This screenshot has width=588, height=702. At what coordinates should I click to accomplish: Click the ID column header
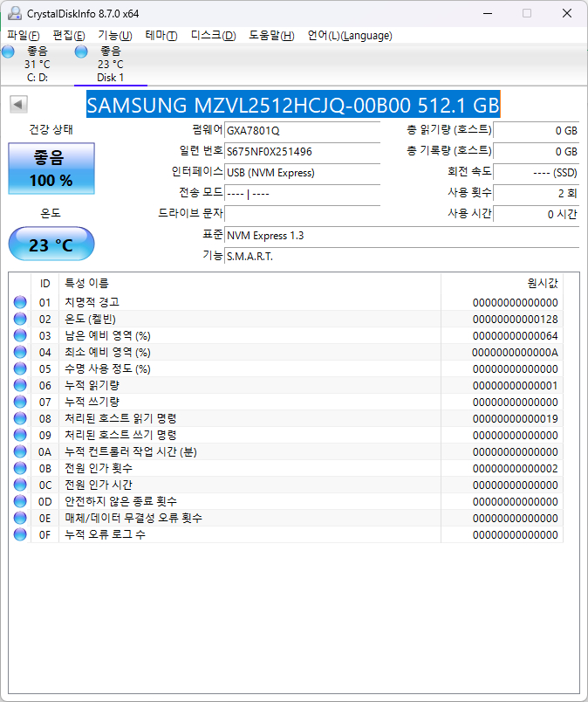tap(44, 283)
